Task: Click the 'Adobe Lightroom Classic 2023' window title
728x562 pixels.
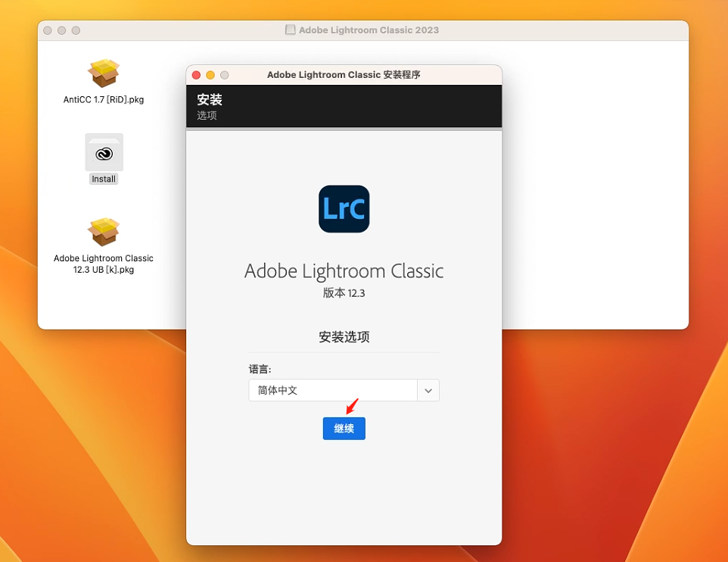Action: [x=369, y=30]
